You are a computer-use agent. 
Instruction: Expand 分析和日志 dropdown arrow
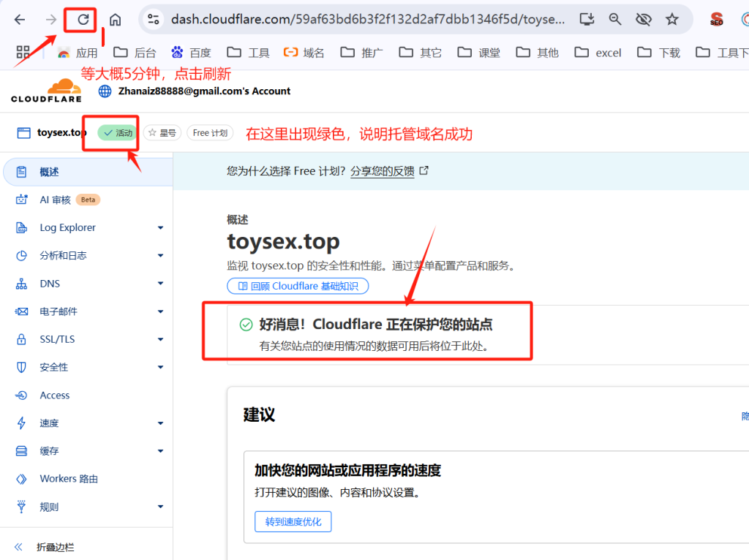coord(160,255)
